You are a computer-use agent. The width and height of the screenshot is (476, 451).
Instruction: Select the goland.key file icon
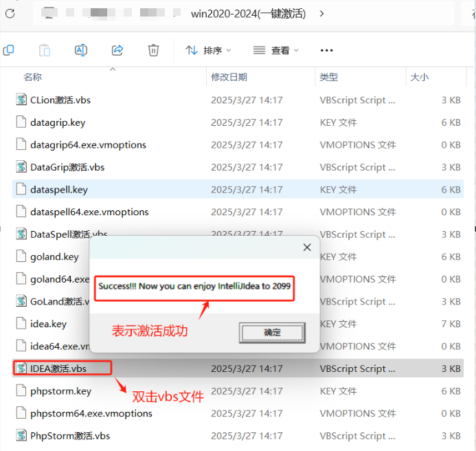pyautogui.click(x=21, y=256)
